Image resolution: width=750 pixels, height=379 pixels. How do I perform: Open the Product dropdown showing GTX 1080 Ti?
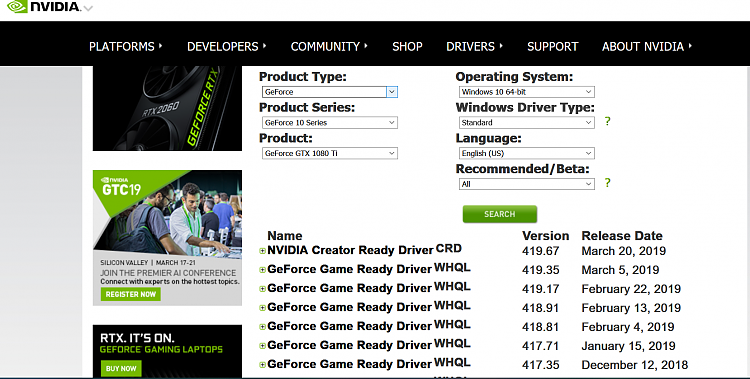click(330, 153)
